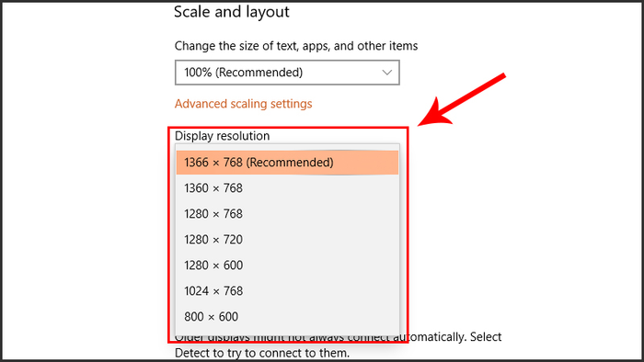The width and height of the screenshot is (644, 362).
Task: Select 1366 × 768 (Recommended) resolution
Action: point(287,163)
